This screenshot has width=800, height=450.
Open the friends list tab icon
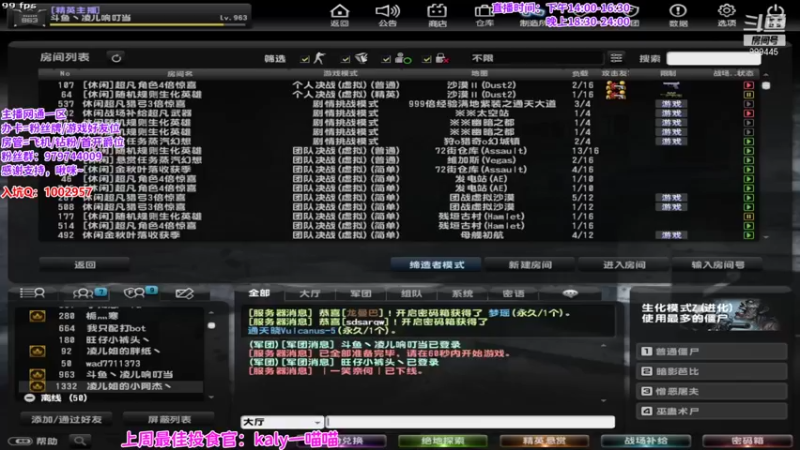(x=32, y=293)
